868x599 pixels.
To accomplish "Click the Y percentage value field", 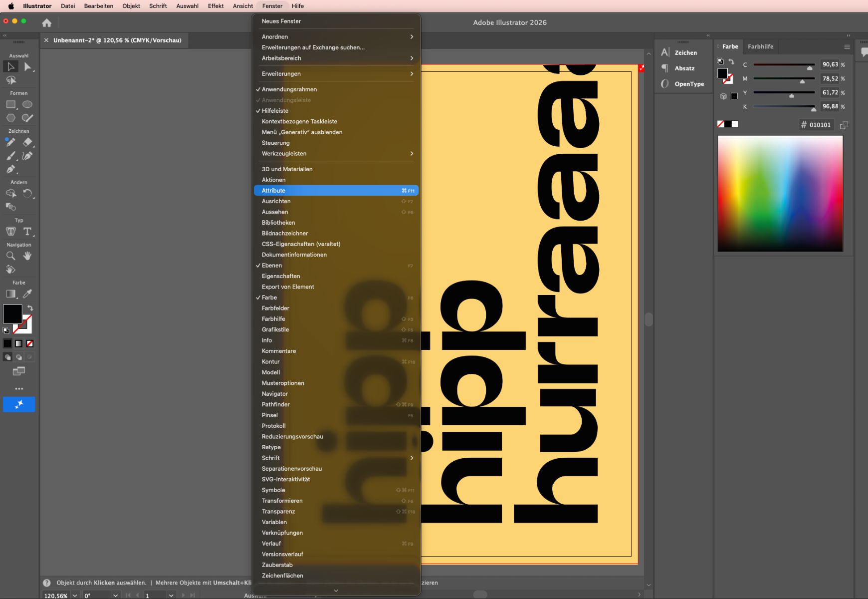I will click(831, 93).
